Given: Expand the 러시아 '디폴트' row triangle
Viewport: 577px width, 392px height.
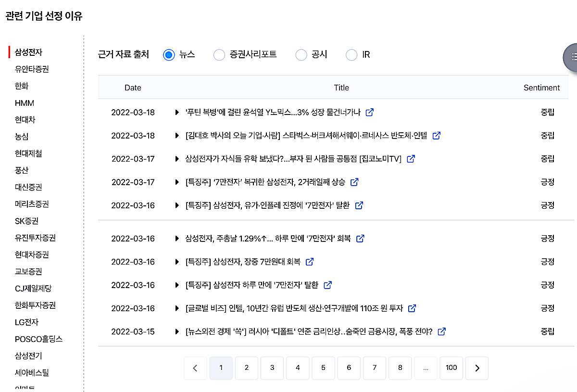Looking at the screenshot, I should (177, 331).
